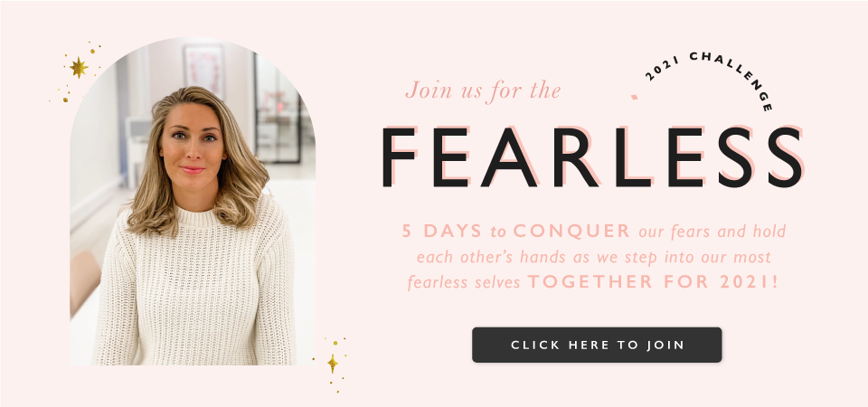
Task: Click the gold sparkle star at photo's bottom right
Action: (x=333, y=364)
